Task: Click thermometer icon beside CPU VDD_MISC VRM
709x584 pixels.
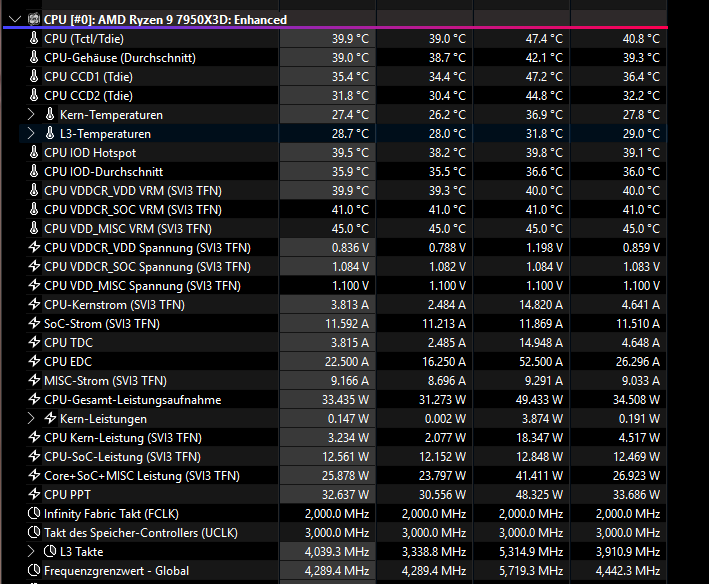Action: click(x=34, y=228)
